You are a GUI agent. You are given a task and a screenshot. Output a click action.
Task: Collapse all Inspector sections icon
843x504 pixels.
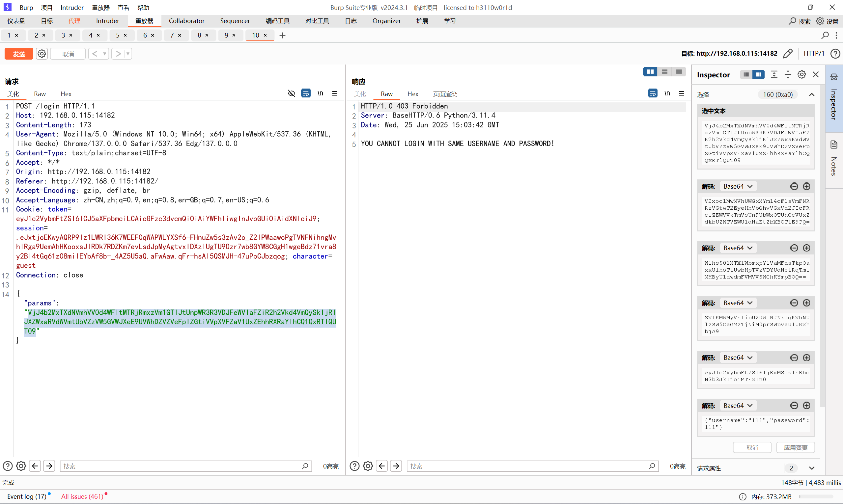[788, 74]
